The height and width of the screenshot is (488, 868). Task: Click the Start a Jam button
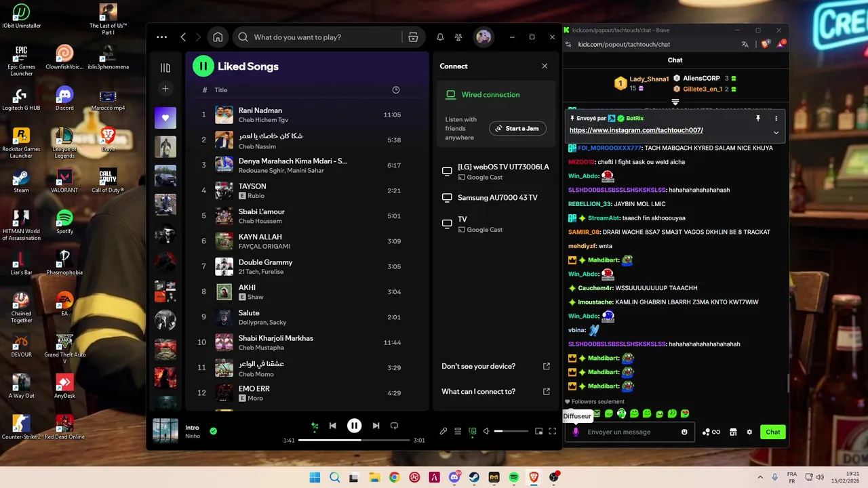517,128
